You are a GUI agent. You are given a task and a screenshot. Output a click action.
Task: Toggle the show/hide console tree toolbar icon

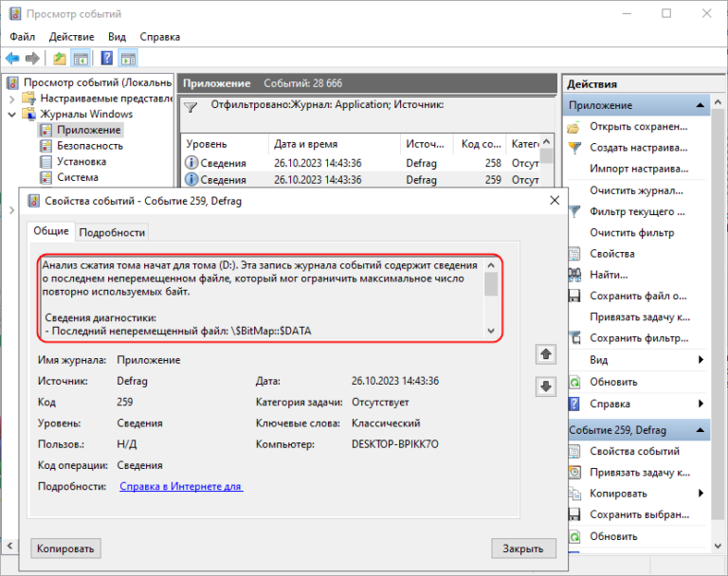click(82, 59)
